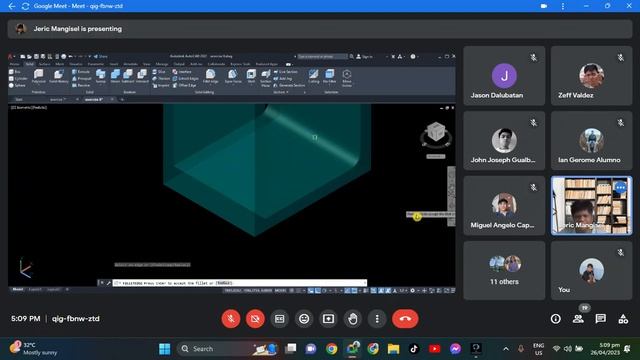Select the Sweep tool
640x360 pixels.
pos(100,76)
